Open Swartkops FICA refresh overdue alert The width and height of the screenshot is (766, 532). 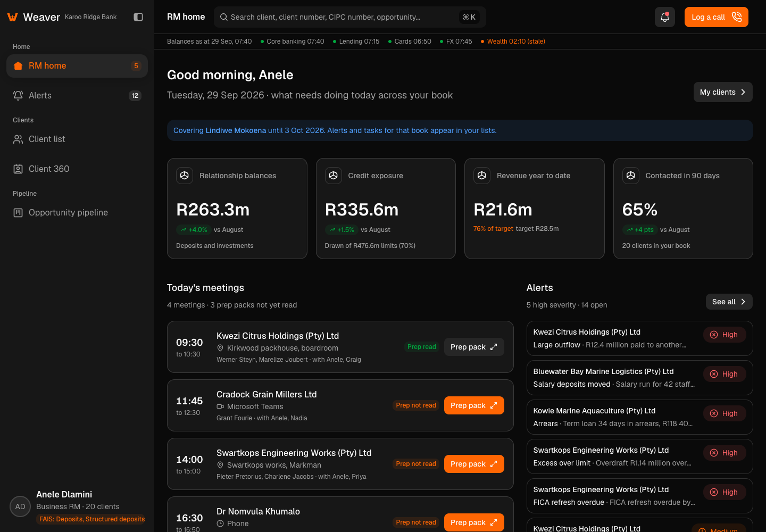[639, 496]
